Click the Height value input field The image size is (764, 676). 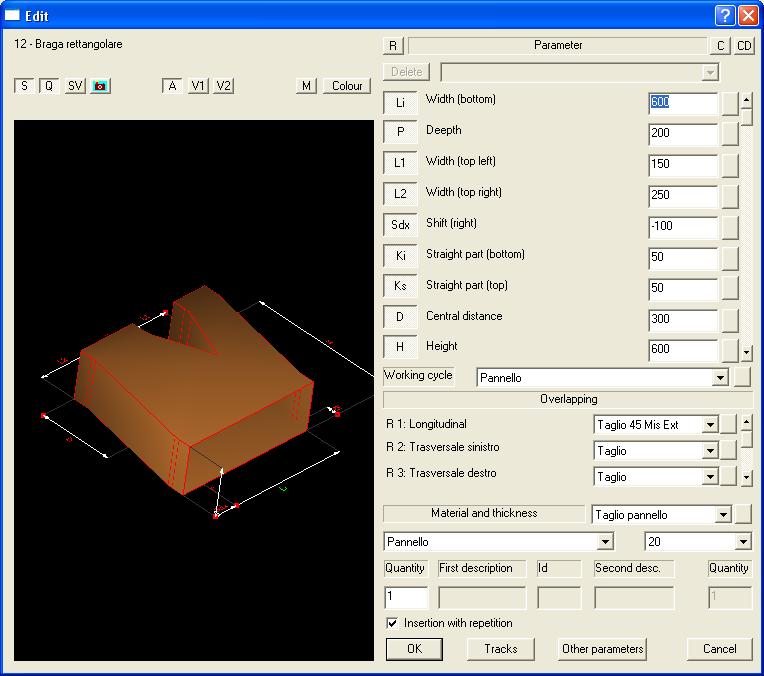point(682,350)
